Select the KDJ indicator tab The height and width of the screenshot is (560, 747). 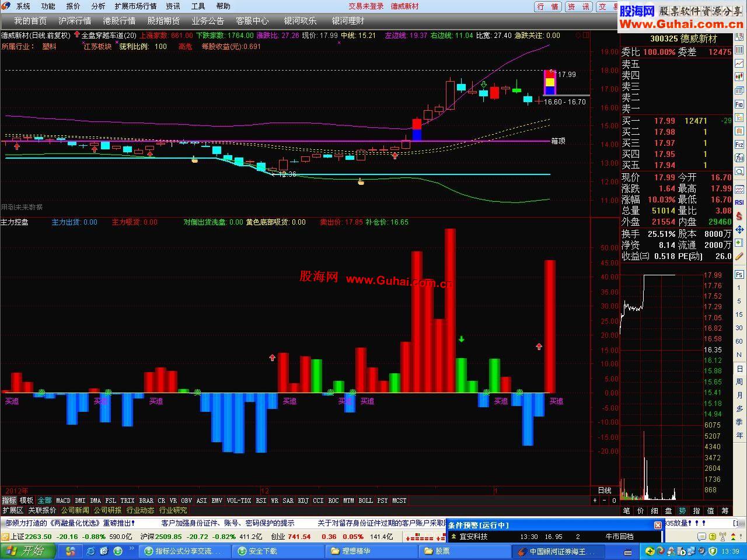pos(303,501)
